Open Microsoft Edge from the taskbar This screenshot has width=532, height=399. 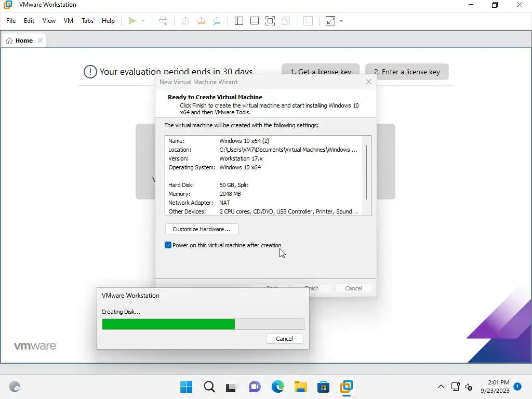click(x=278, y=387)
